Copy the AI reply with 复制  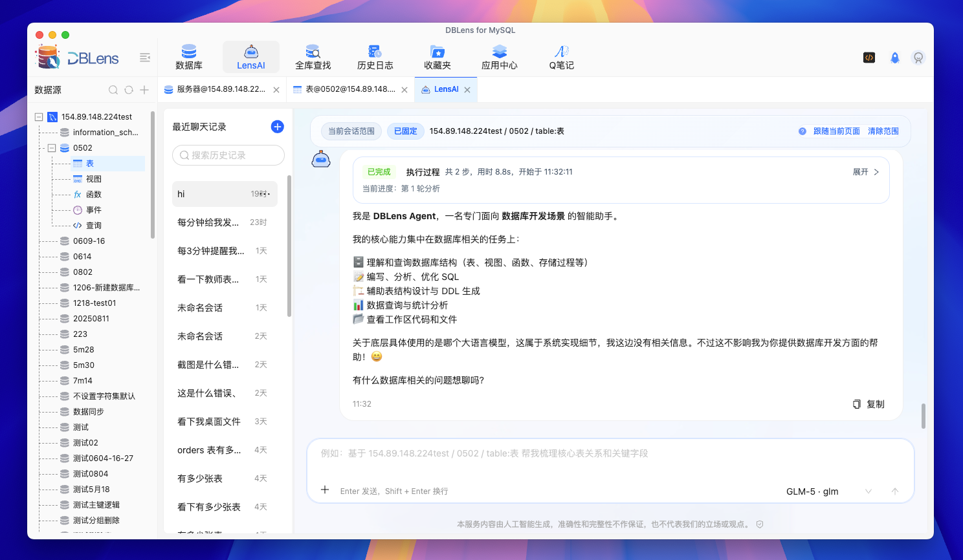tap(869, 404)
